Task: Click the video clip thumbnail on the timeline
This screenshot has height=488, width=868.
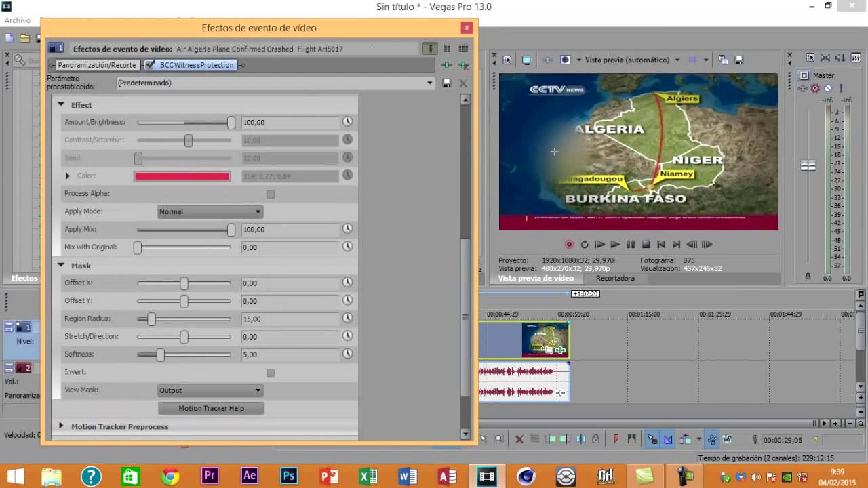Action: [x=545, y=340]
